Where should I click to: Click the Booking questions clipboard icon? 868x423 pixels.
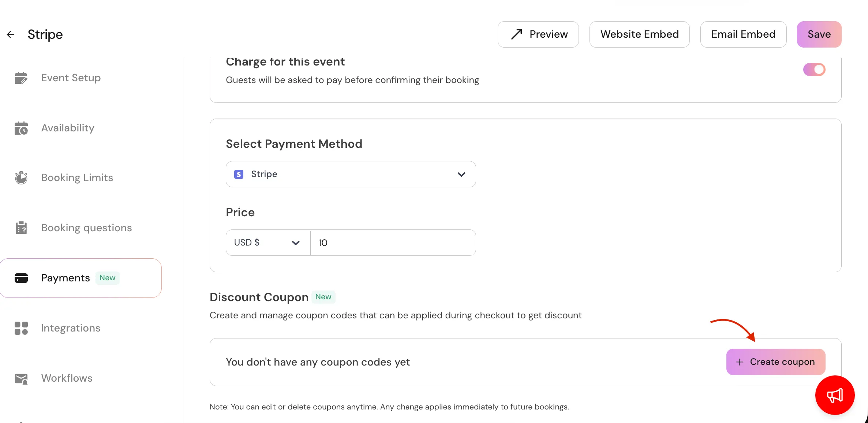click(x=21, y=228)
